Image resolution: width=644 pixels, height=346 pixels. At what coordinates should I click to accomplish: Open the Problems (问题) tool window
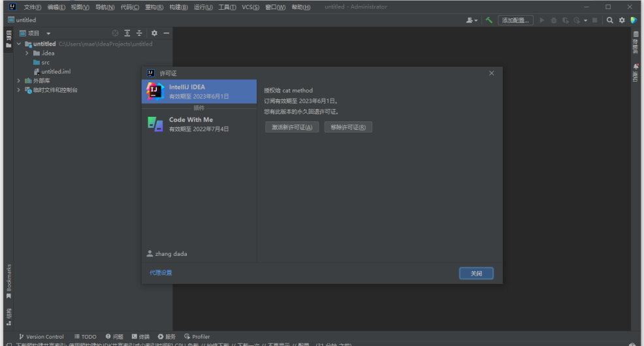tap(114, 337)
